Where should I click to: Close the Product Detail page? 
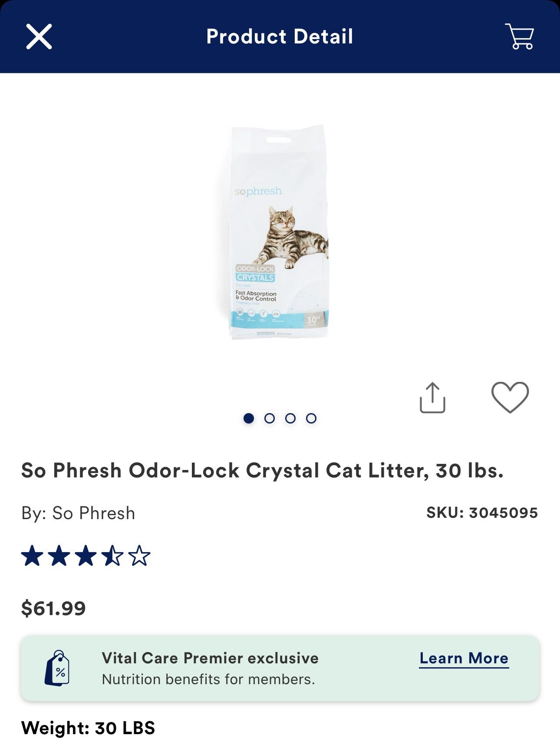pos(39,36)
